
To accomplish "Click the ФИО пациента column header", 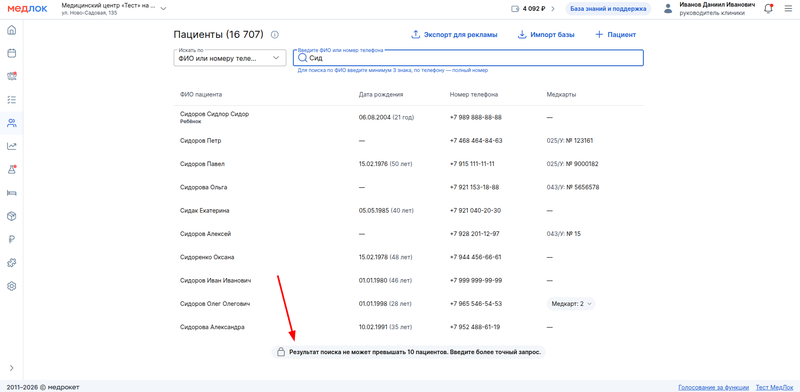I will [x=201, y=94].
